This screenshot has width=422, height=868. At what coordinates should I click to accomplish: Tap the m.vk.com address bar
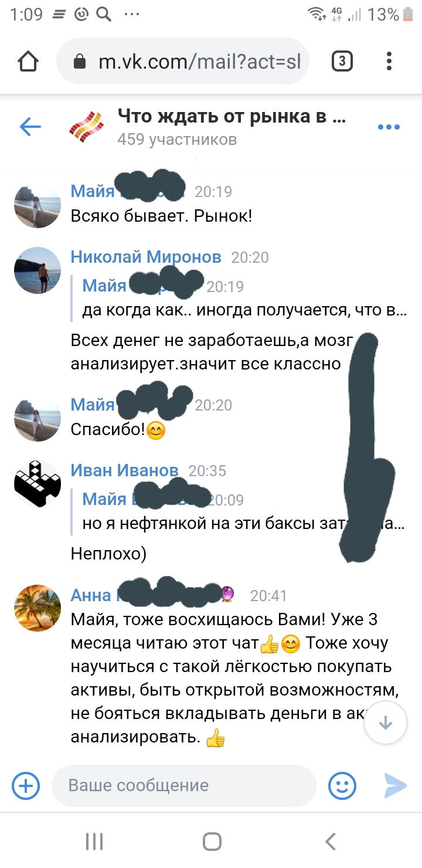click(x=182, y=62)
